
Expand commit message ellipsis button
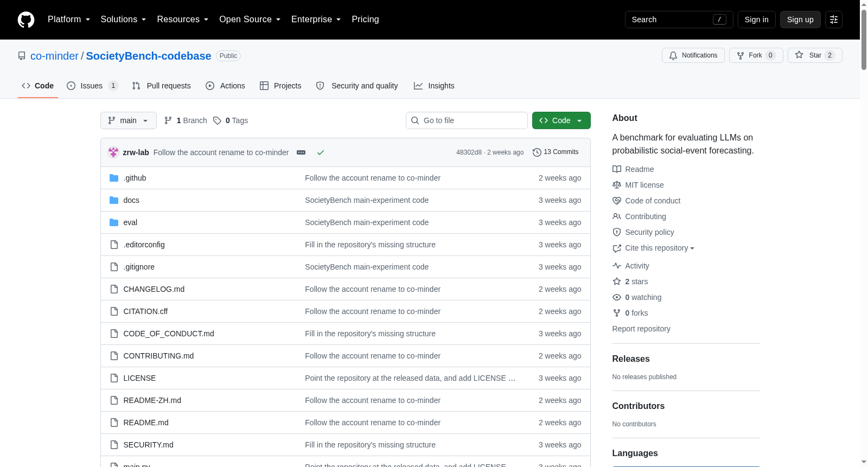[301, 152]
